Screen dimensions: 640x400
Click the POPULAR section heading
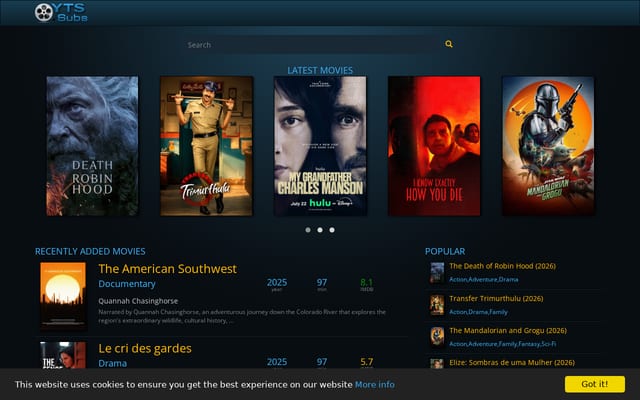click(445, 251)
